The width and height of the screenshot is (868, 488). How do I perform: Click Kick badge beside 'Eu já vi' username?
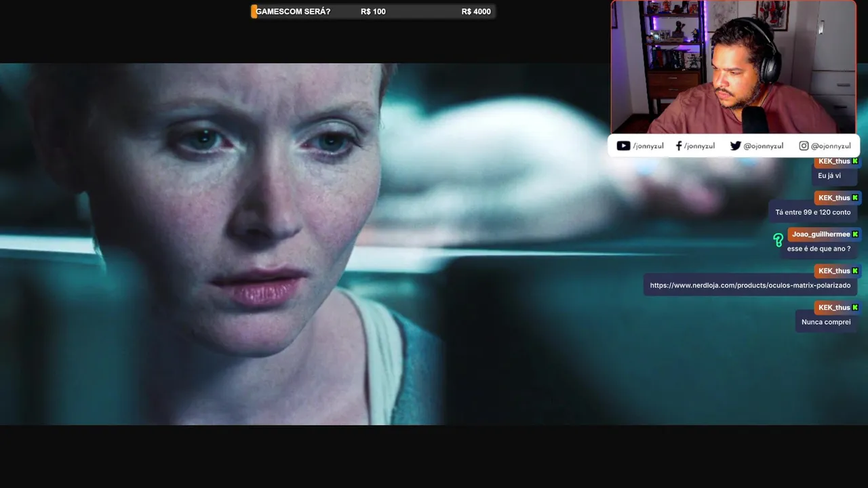tap(855, 161)
